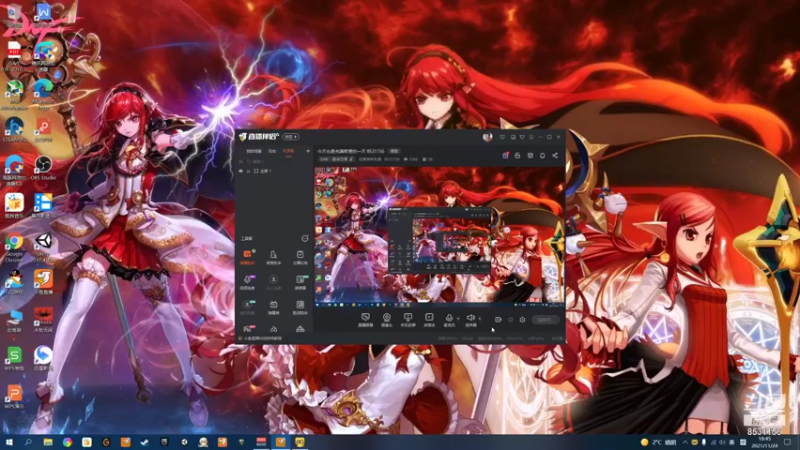Open the taskbar clock and date

click(765, 442)
